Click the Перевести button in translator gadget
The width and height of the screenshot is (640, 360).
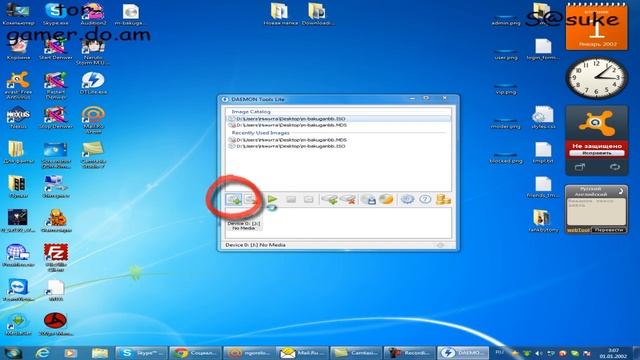pyautogui.click(x=608, y=230)
